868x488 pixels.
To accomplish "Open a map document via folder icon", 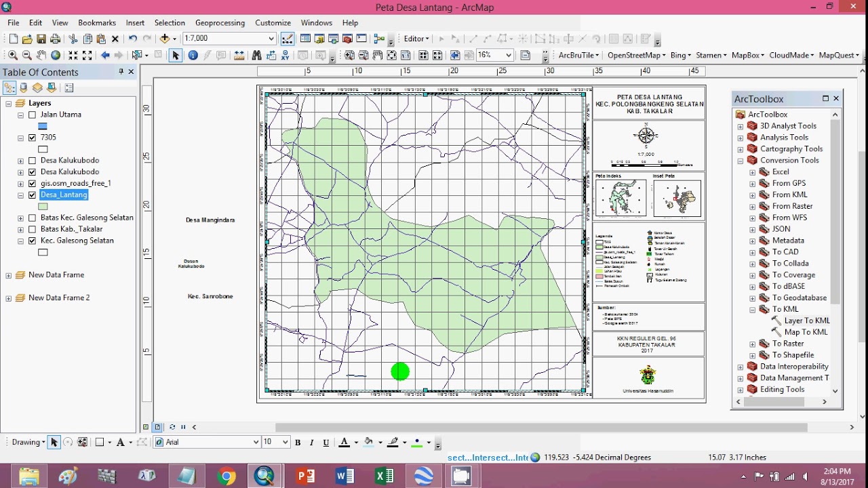I will (x=27, y=39).
